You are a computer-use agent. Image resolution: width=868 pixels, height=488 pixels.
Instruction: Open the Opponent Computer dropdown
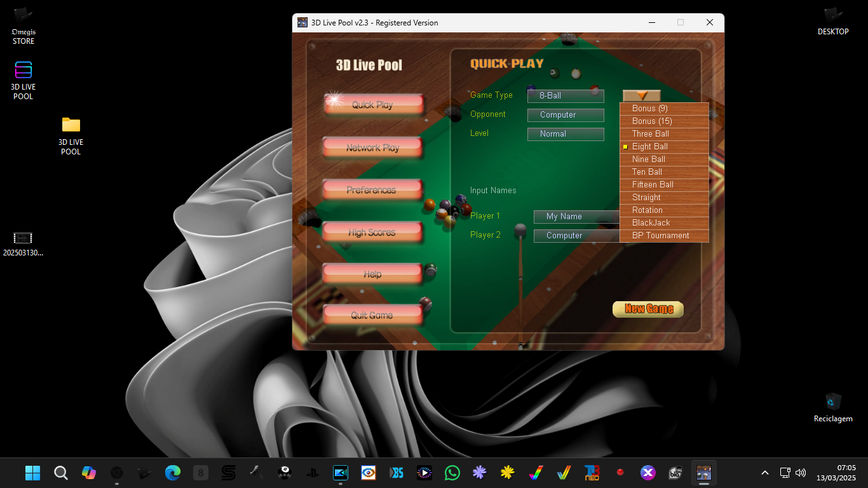566,115
